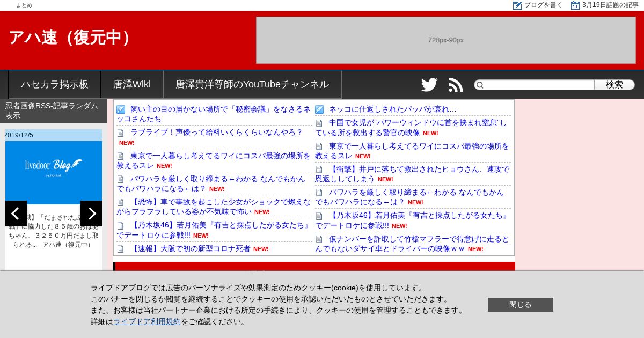Viewport: 644px width, 338px height.
Task: Open left-column パワハラを厳しく取り締まる article
Action: 210,183
